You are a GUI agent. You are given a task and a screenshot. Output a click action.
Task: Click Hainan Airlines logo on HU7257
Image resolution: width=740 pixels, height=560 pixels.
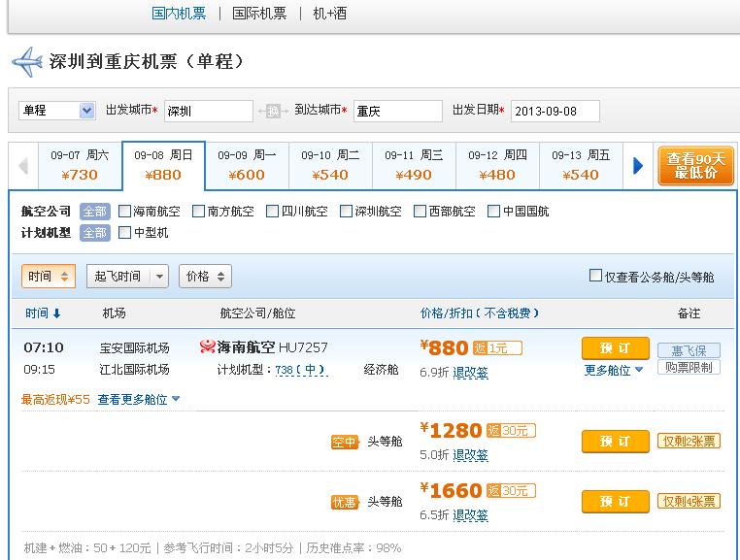(x=207, y=346)
